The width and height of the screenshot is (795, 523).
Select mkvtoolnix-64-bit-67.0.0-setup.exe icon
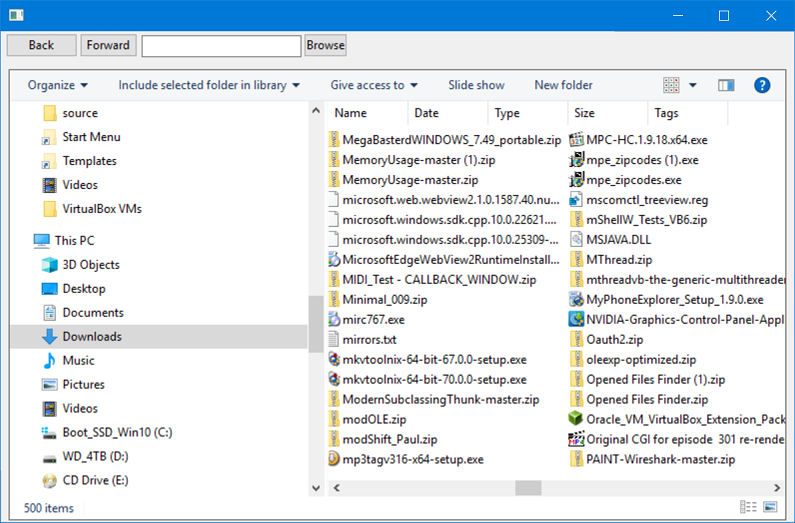(334, 359)
